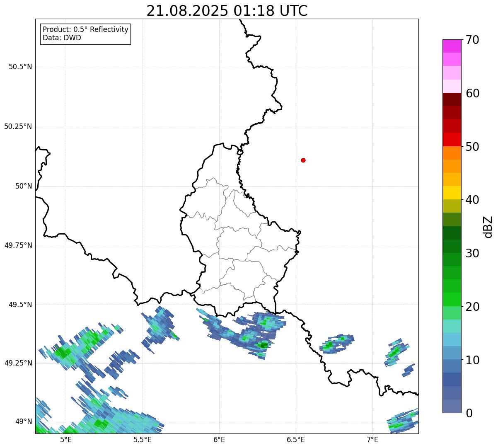This screenshot has height=448, width=498.
Task: Click the yellow swatch just above 40
Action: click(x=452, y=193)
